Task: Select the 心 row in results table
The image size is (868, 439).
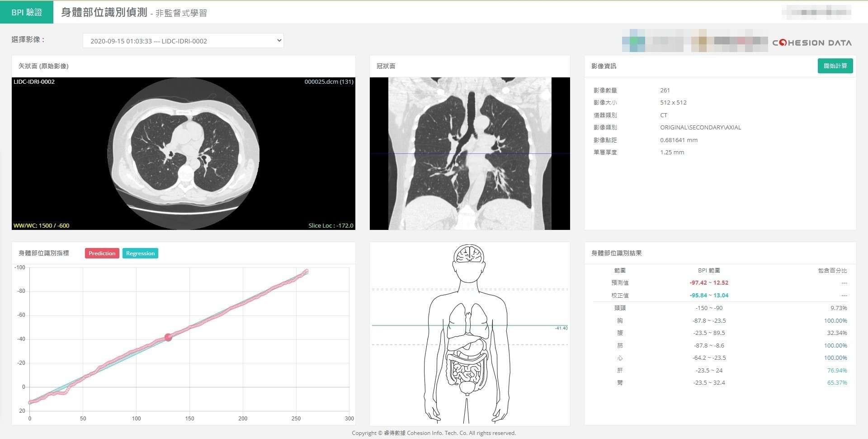Action: [x=720, y=358]
